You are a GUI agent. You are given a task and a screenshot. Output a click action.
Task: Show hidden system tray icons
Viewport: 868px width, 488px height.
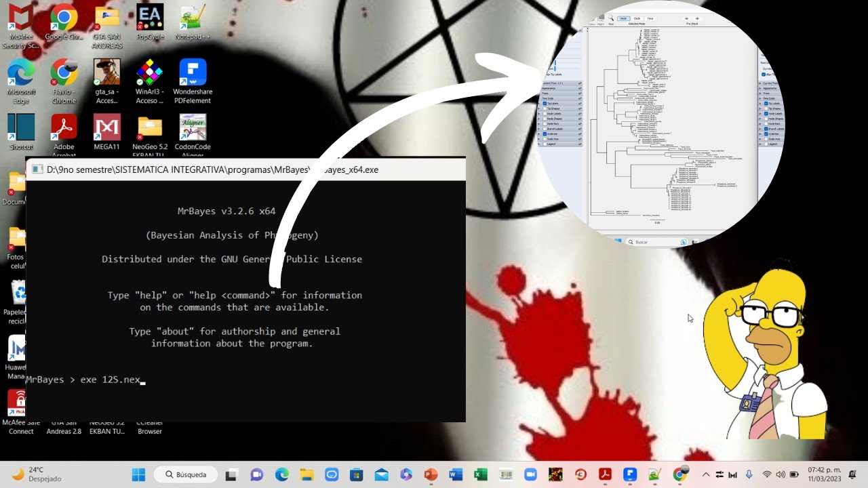[x=706, y=474]
